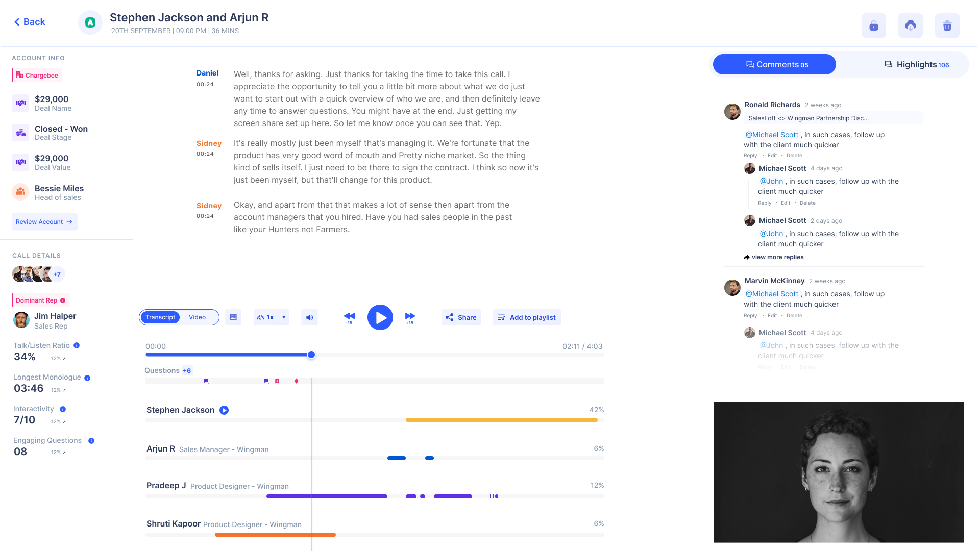Reply to Marvin McKinney's comment

click(750, 316)
